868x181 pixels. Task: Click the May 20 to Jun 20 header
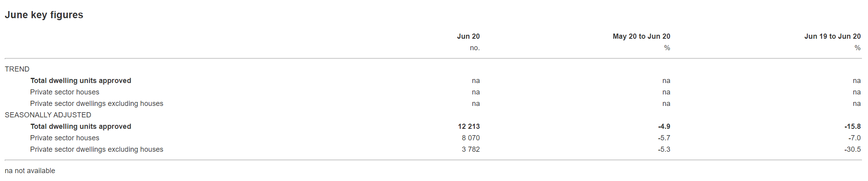click(x=641, y=36)
